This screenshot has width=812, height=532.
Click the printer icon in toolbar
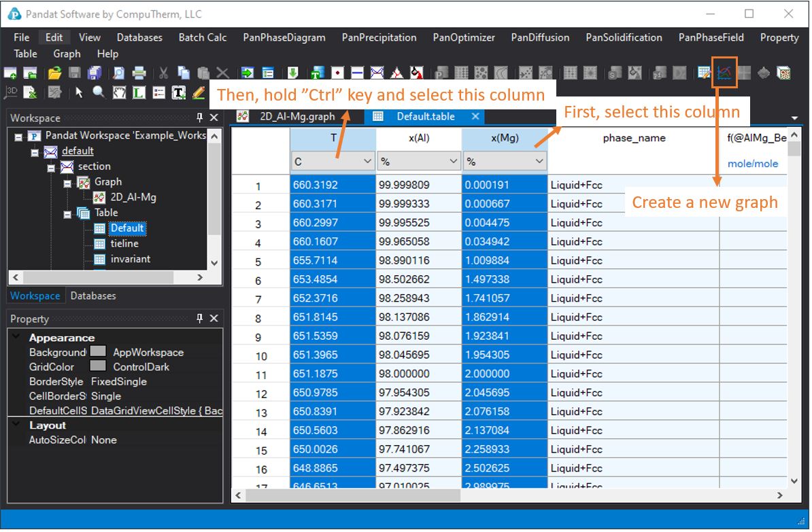(x=139, y=73)
